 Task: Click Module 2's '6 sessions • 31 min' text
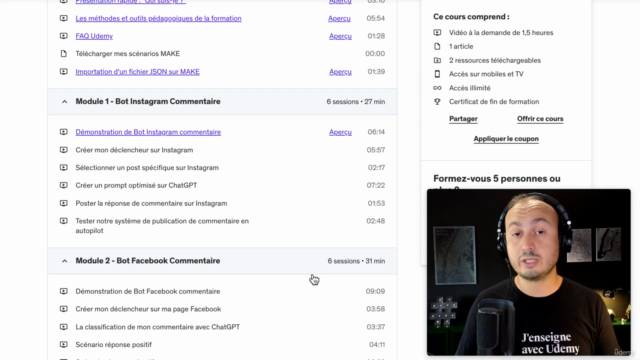tap(356, 261)
